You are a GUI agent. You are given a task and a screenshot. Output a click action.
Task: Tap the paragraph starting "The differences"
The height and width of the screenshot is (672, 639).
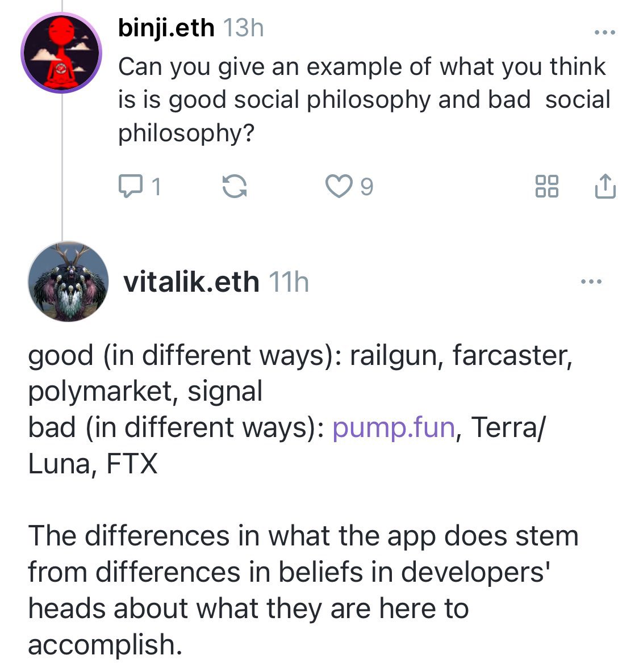[303, 590]
